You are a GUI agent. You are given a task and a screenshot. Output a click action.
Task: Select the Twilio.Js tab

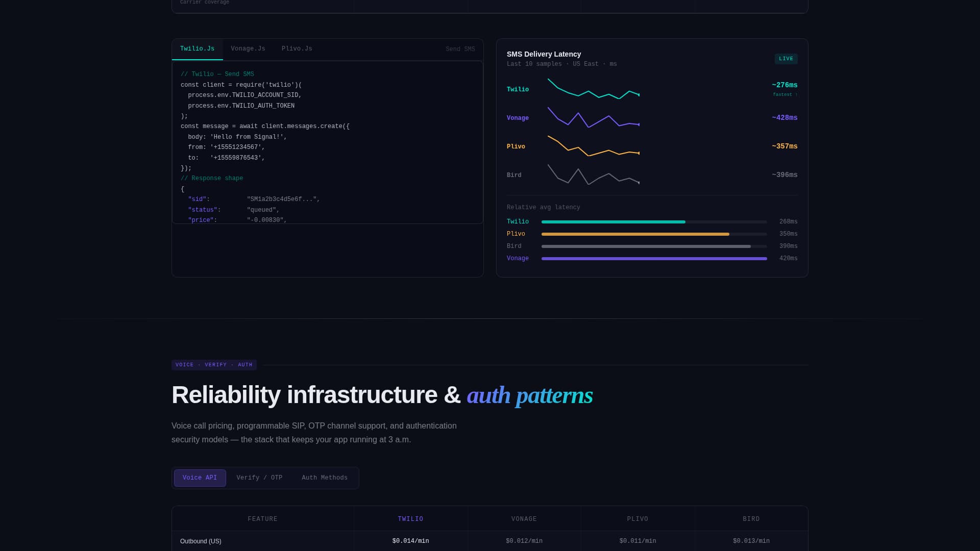click(x=197, y=48)
